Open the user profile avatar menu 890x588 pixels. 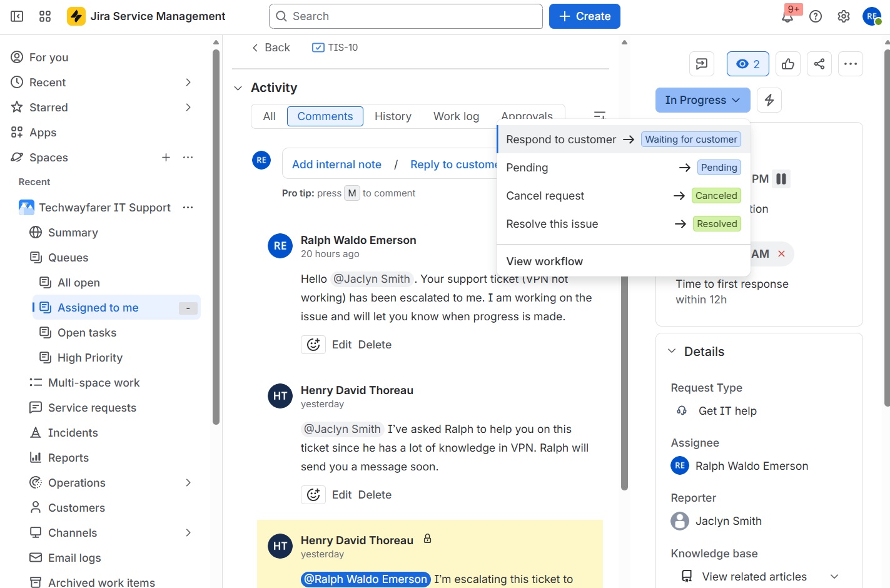pyautogui.click(x=871, y=16)
